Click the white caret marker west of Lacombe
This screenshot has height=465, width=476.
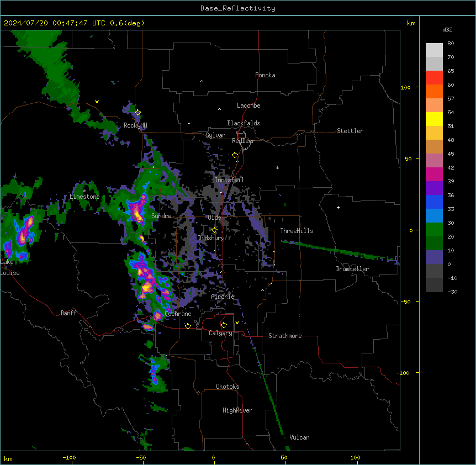219,109
